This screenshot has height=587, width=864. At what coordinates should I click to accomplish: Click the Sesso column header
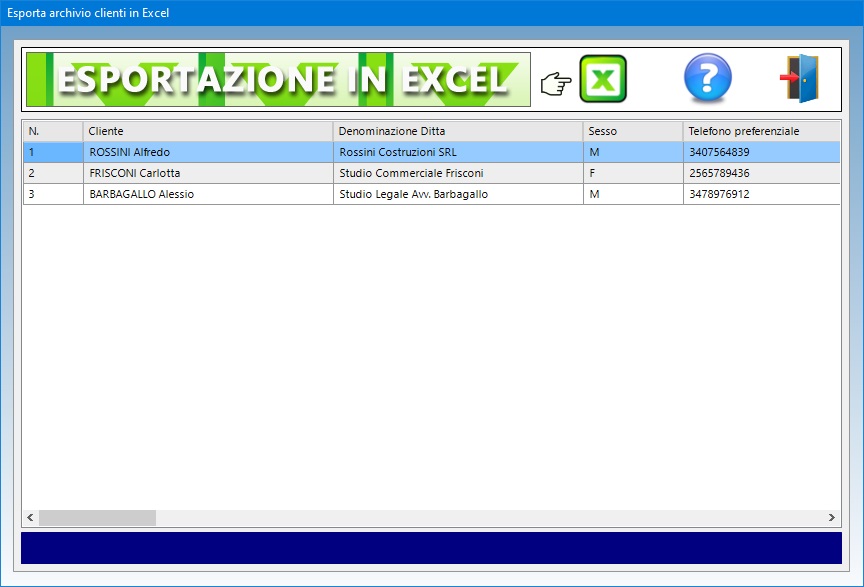coord(632,131)
